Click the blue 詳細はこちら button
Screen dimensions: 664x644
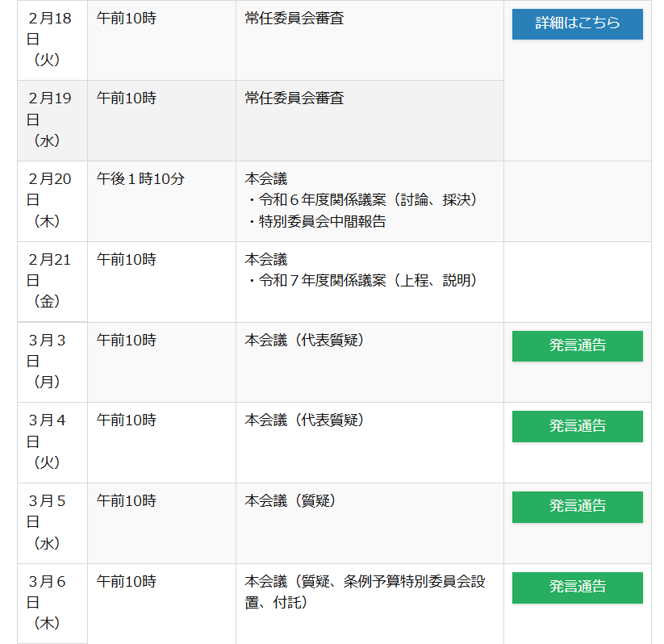577,23
